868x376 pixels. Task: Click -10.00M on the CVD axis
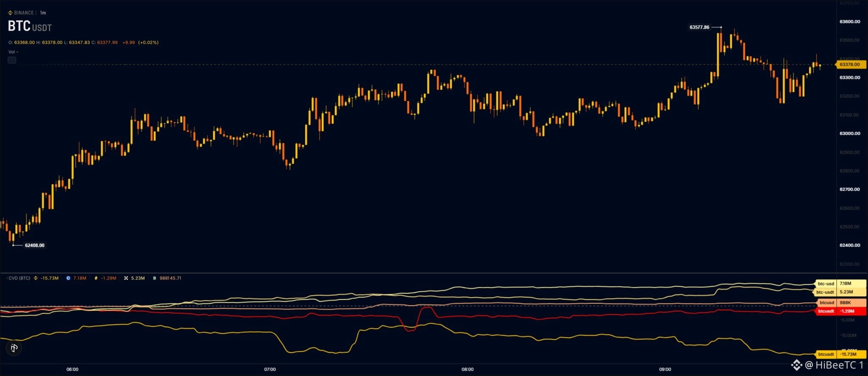(848, 335)
